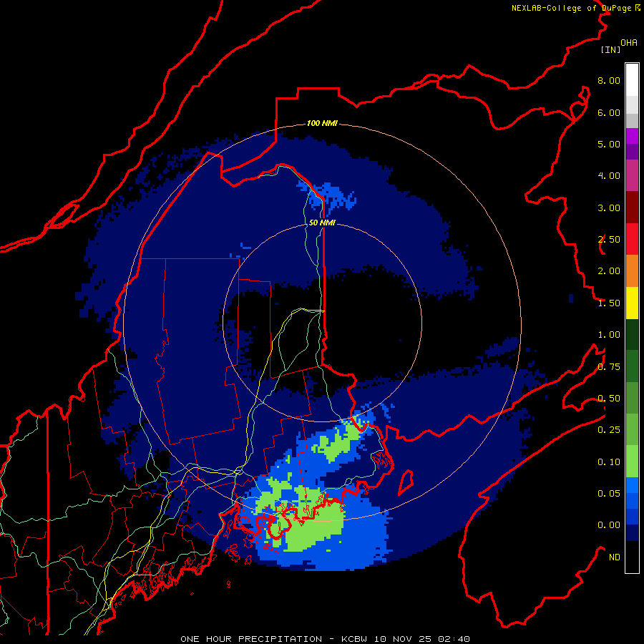The height and width of the screenshot is (644, 644).
Task: Click the 8.00 legend value
Action: pyautogui.click(x=609, y=80)
